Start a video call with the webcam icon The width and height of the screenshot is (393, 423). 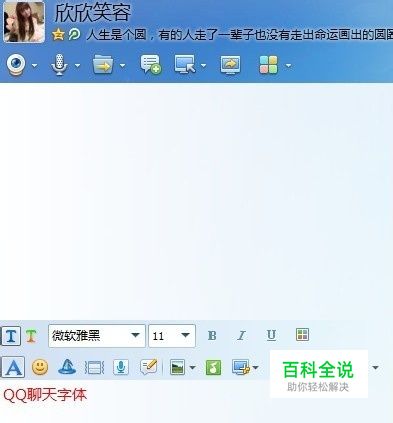(16, 65)
